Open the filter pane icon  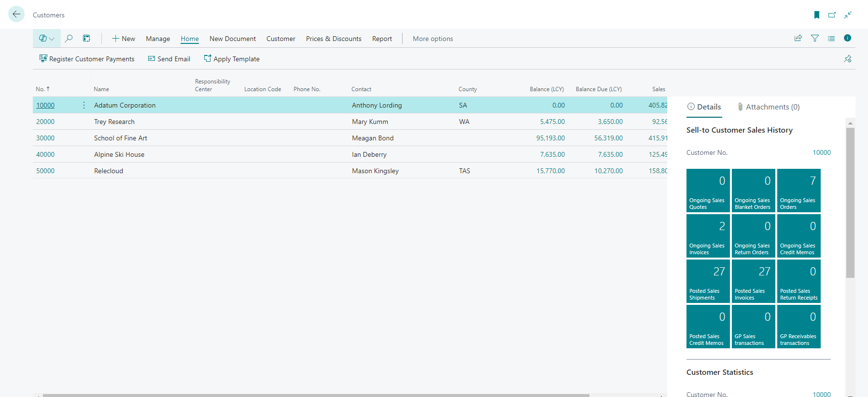tap(815, 38)
